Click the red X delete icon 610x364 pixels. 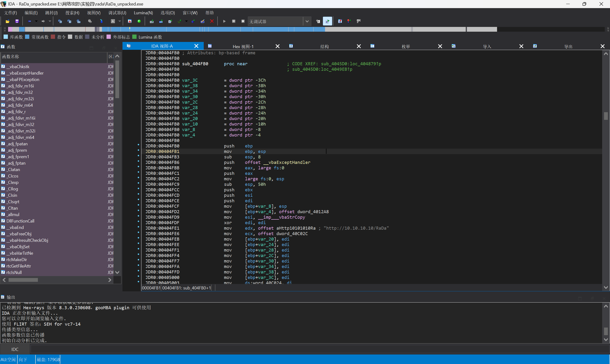pos(212,21)
